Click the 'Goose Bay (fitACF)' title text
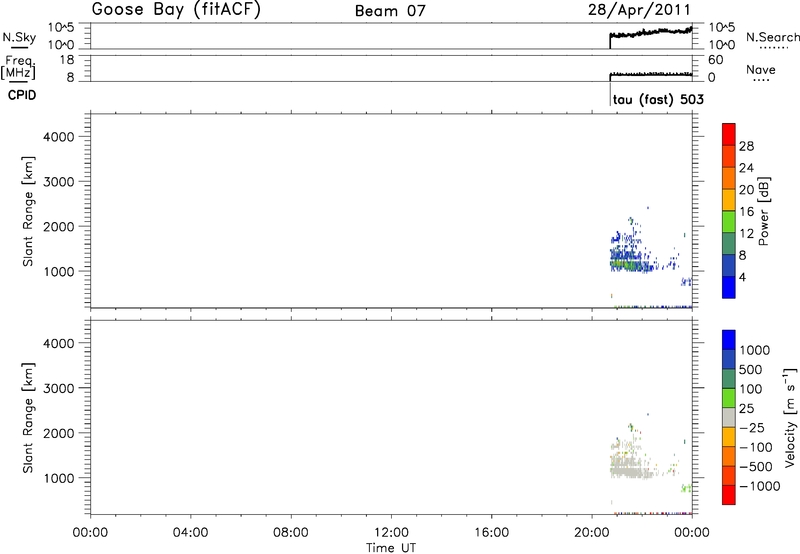This screenshot has height=554, width=800. point(176,10)
